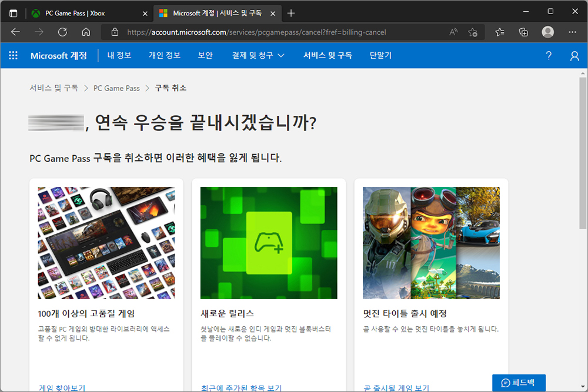The width and height of the screenshot is (588, 392).
Task: Click the 멋진 타이틀 출시 예정 heading
Action: (x=405, y=314)
